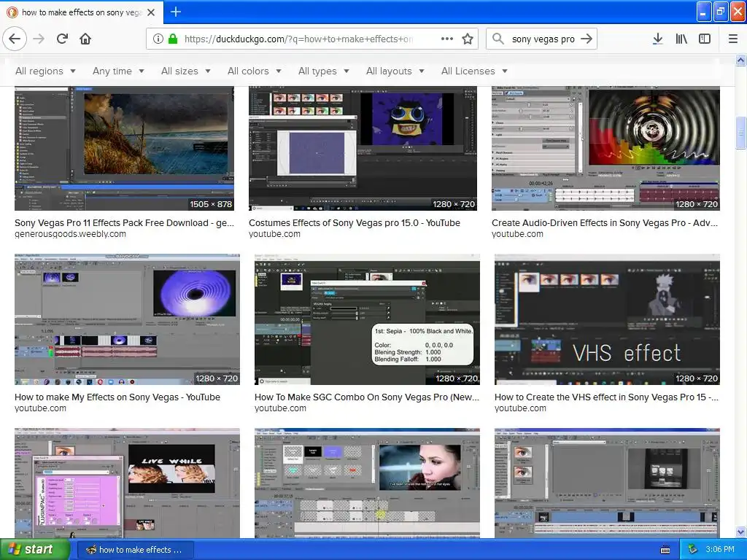Expand the All colors filter
The image size is (747, 560).
(x=255, y=71)
